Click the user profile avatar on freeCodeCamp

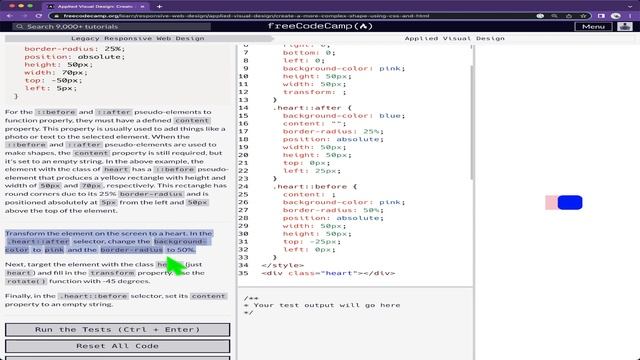point(624,27)
